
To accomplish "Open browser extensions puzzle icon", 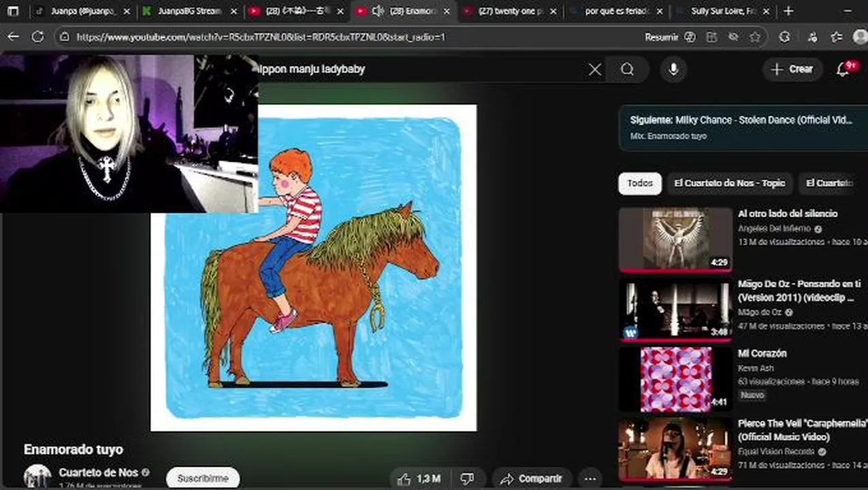I will 784,37.
